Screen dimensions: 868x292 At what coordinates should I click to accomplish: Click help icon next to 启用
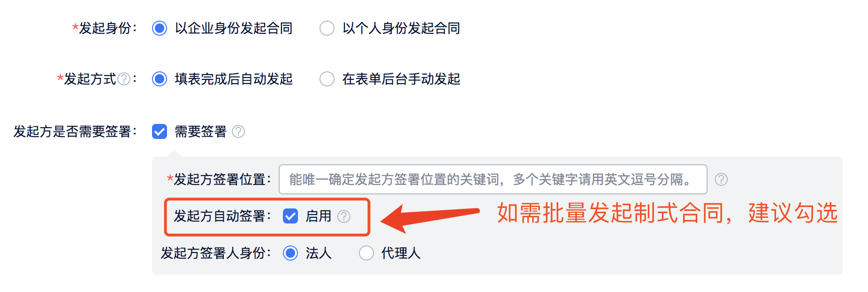click(344, 216)
